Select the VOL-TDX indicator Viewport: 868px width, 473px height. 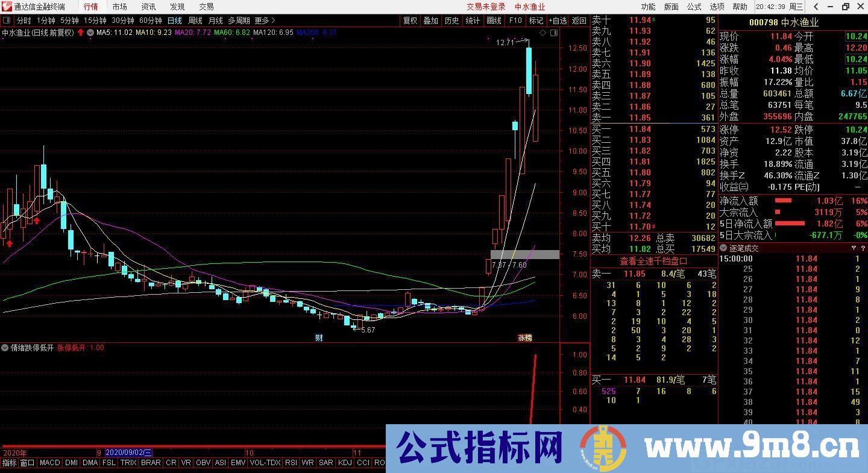coord(265,463)
